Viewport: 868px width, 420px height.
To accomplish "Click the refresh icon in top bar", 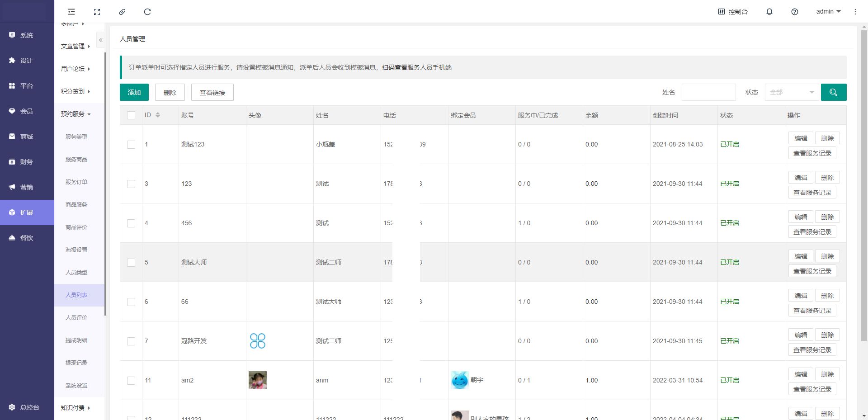I will click(147, 12).
